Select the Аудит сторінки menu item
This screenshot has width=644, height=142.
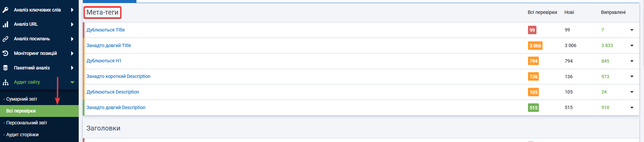[22, 135]
